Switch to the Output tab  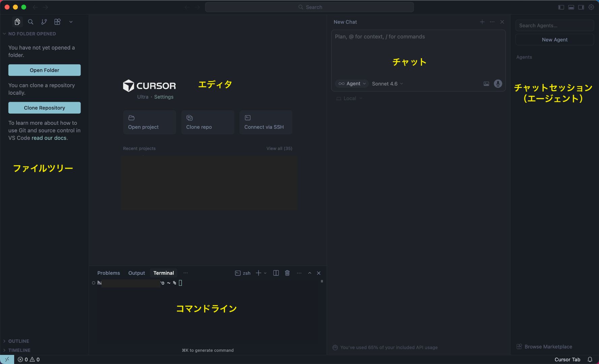tap(137, 273)
